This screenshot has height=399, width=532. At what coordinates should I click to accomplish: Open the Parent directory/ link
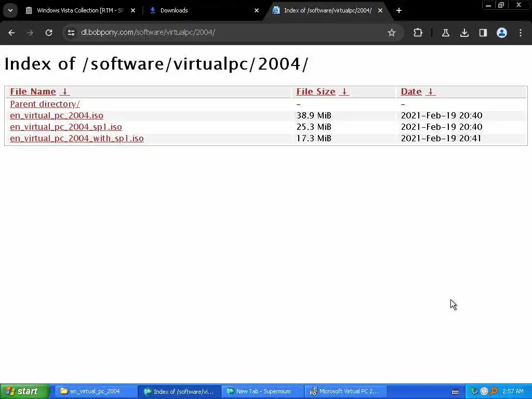tap(45, 104)
